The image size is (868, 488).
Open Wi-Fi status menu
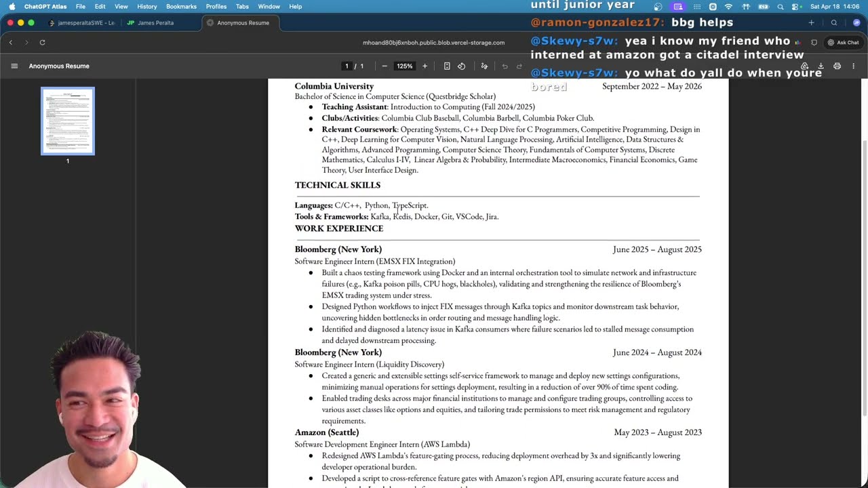pos(729,6)
